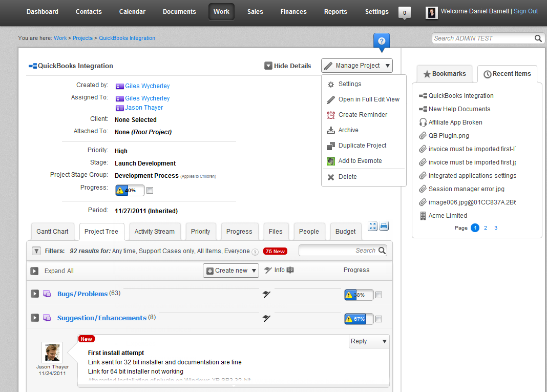Click the paperclip icon beside QB Plugin.png

tap(423, 135)
